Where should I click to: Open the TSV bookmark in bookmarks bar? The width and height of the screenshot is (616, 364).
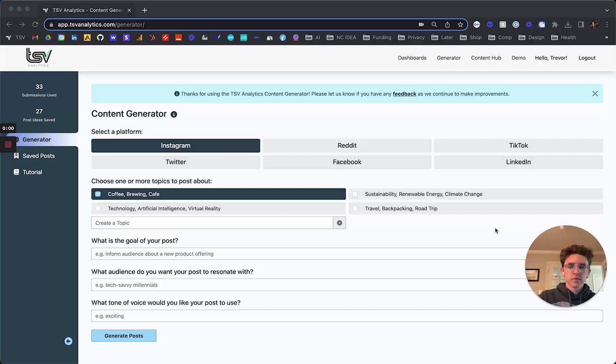[x=15, y=38]
